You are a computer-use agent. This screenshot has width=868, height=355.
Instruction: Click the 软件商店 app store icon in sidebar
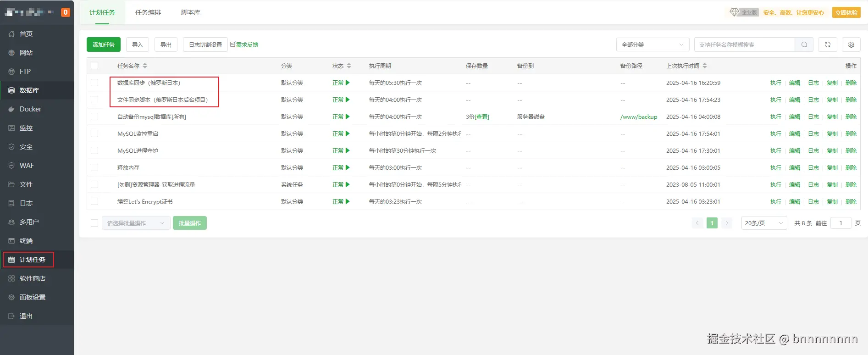pyautogui.click(x=11, y=278)
